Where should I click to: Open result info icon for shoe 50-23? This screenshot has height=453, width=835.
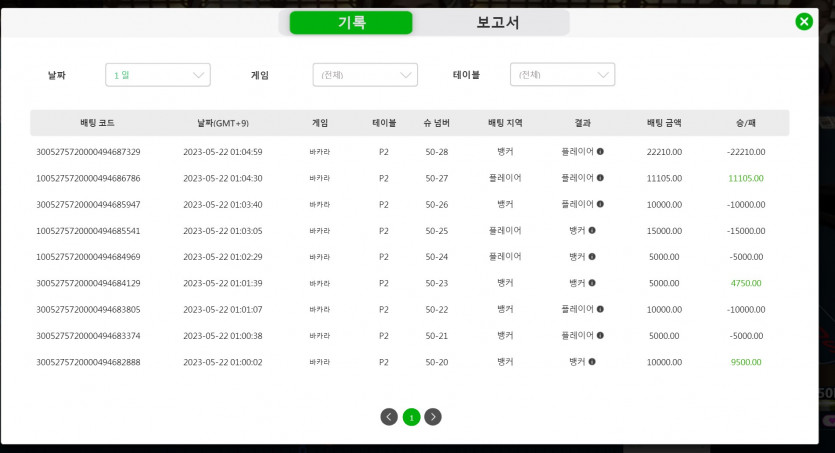(592, 283)
